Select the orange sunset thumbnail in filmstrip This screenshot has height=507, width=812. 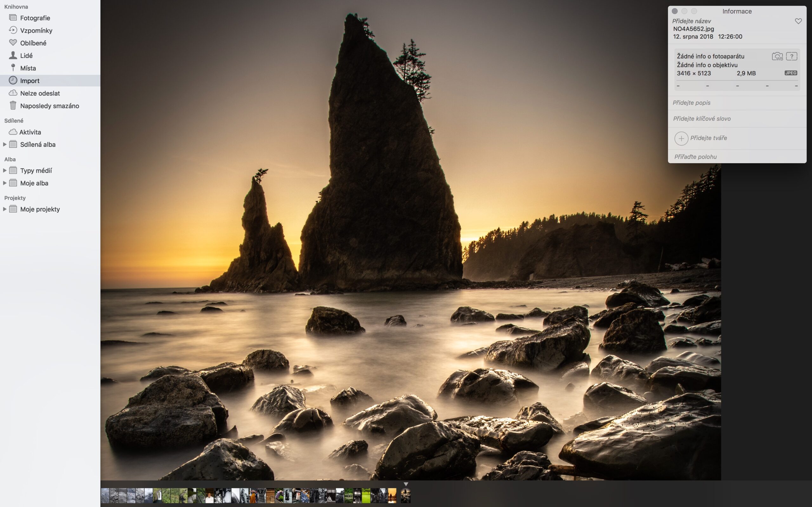click(392, 496)
